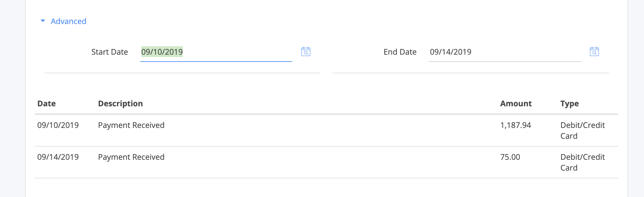This screenshot has width=644, height=197.
Task: Sort by the Amount column header
Action: coord(516,104)
